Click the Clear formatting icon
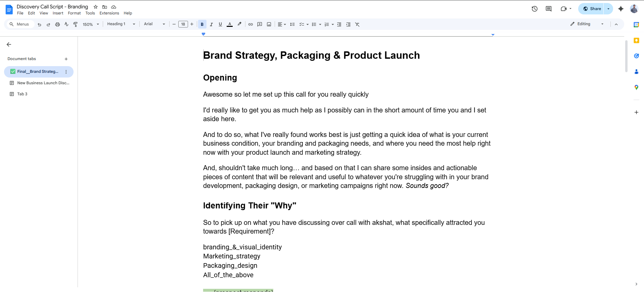Image resolution: width=644 pixels, height=292 pixels. (x=357, y=25)
